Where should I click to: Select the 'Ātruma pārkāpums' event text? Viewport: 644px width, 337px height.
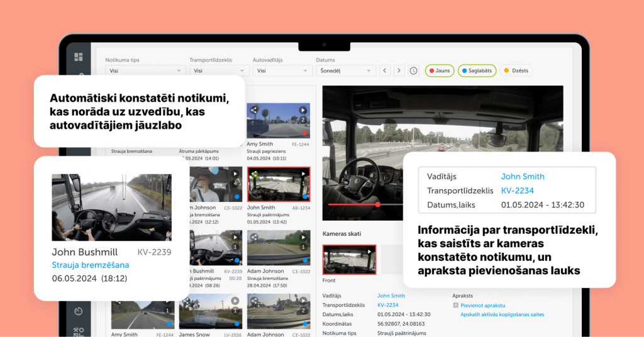199,151
